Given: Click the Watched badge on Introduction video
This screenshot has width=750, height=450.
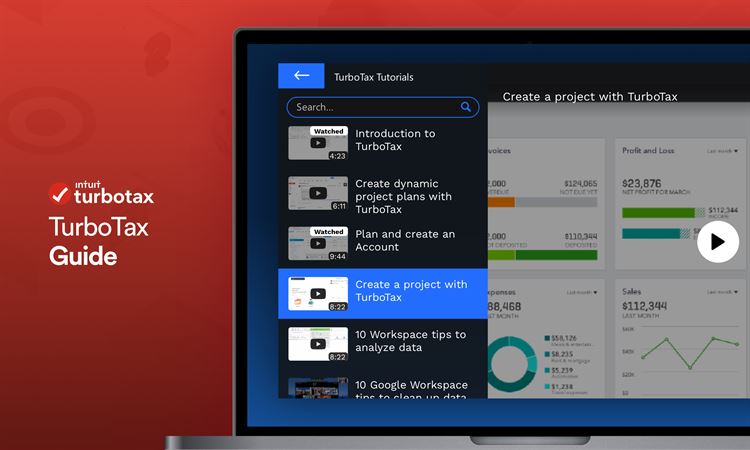Looking at the screenshot, I should [329, 131].
